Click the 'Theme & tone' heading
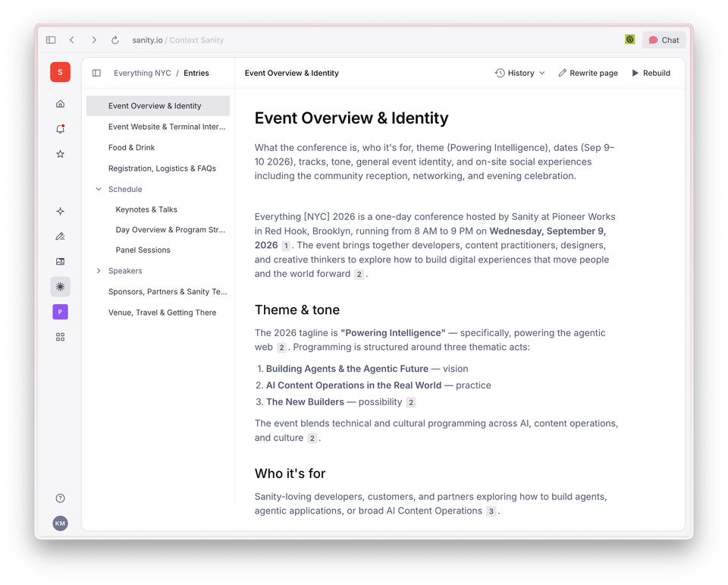 click(297, 310)
